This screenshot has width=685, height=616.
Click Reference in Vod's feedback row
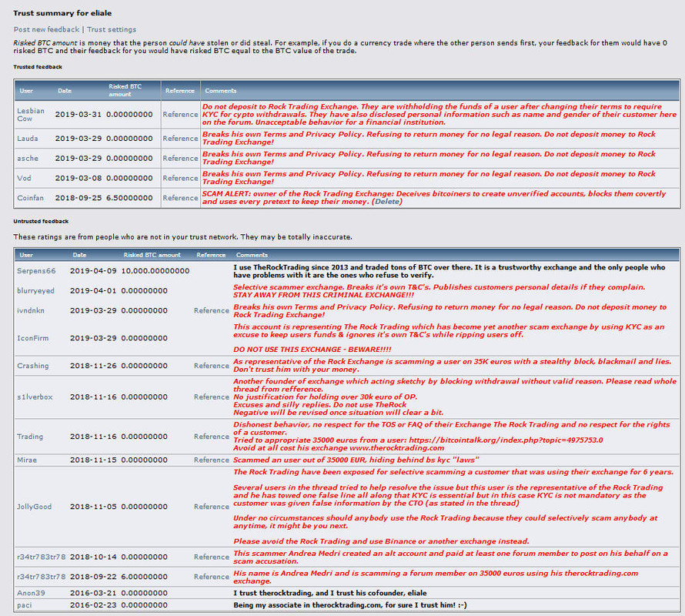pyautogui.click(x=180, y=178)
